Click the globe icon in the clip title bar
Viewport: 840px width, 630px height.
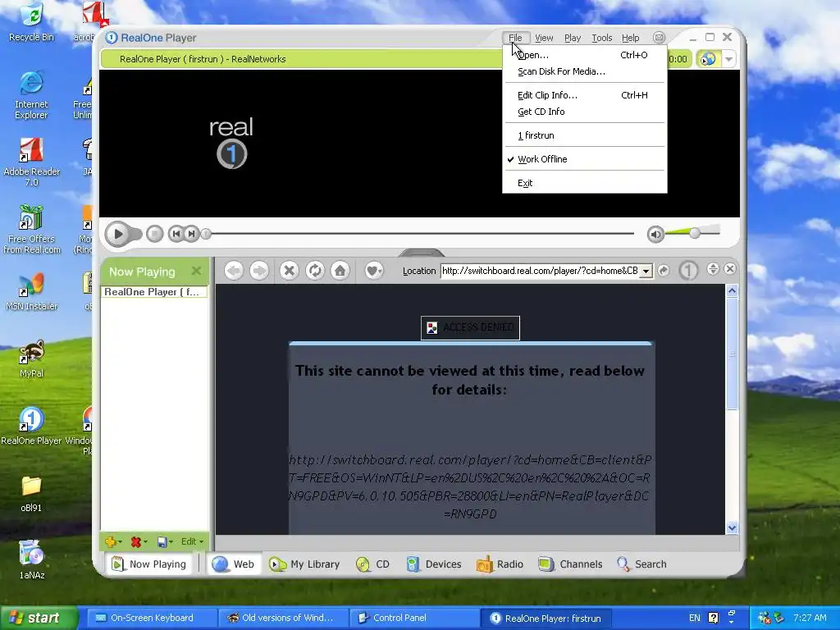(x=708, y=58)
